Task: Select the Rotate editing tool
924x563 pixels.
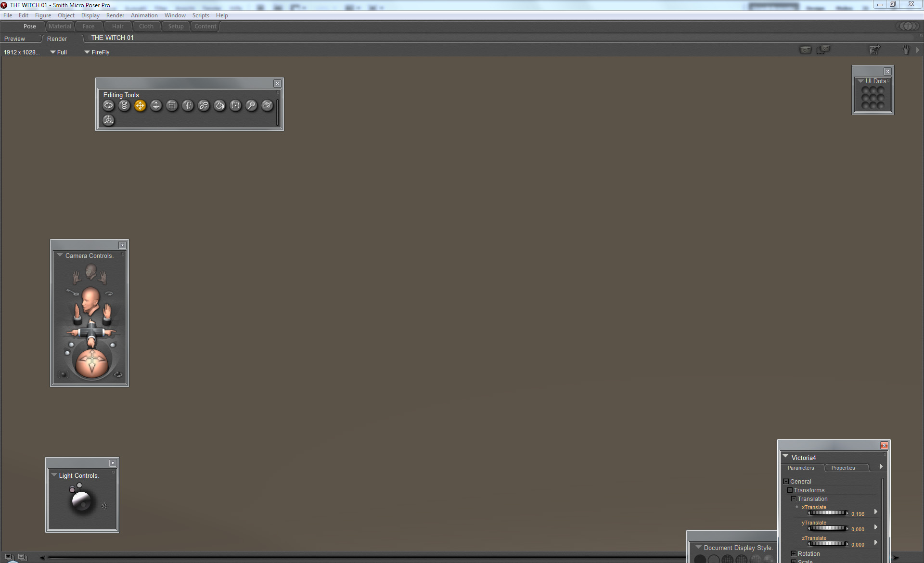Action: [x=108, y=105]
